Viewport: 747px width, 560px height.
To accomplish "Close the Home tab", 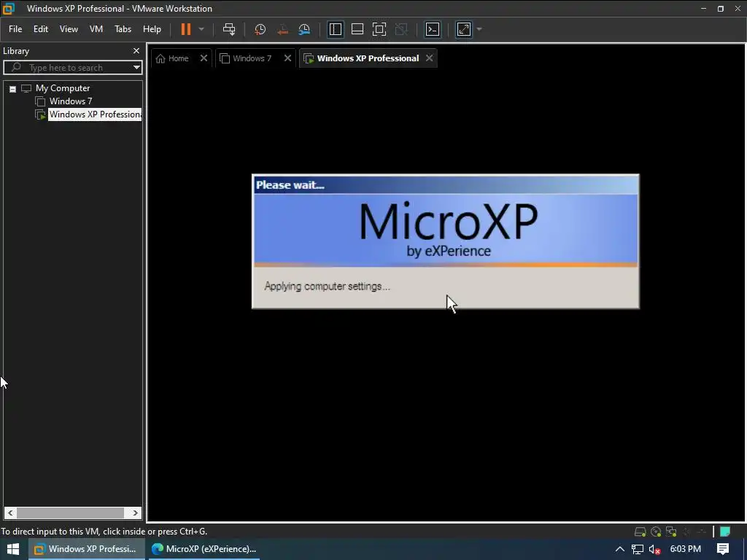I will (x=204, y=58).
